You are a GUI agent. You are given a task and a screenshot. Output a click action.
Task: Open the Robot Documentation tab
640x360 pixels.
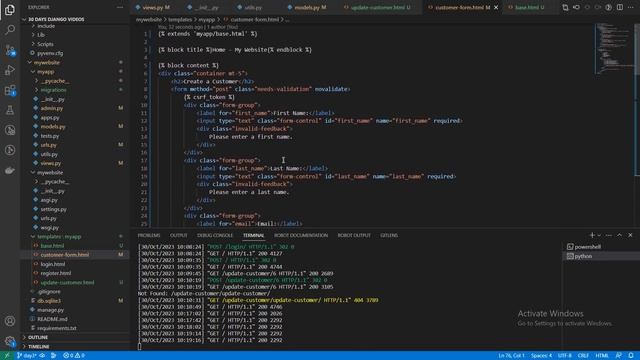301,236
